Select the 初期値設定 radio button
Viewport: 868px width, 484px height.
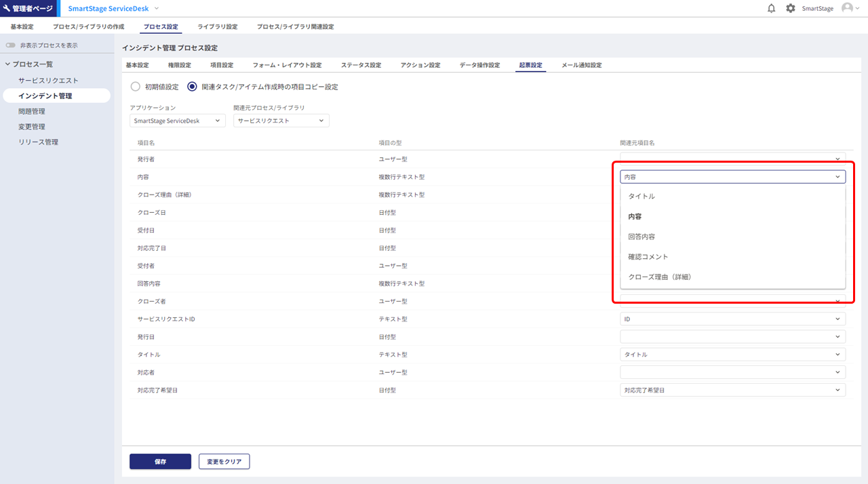135,87
